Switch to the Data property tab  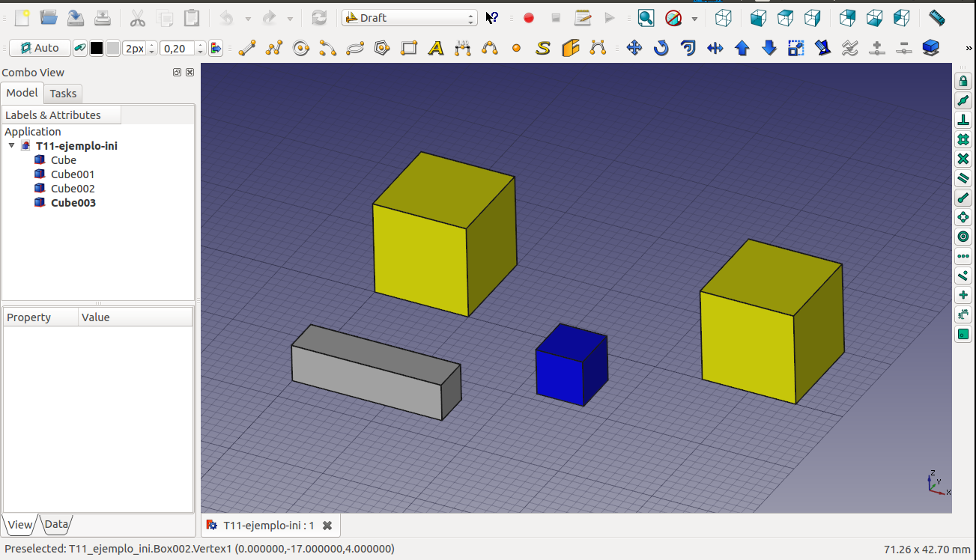pyautogui.click(x=56, y=524)
